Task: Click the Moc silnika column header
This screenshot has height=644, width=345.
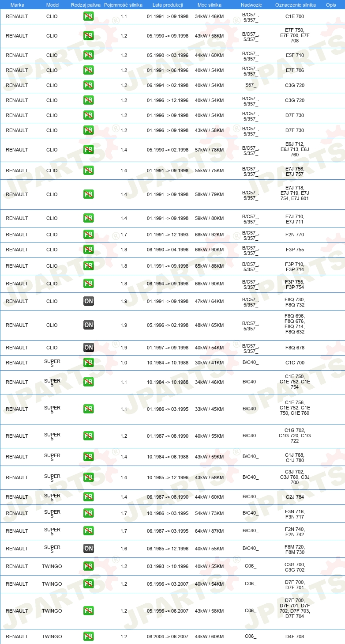Action: 210,4
